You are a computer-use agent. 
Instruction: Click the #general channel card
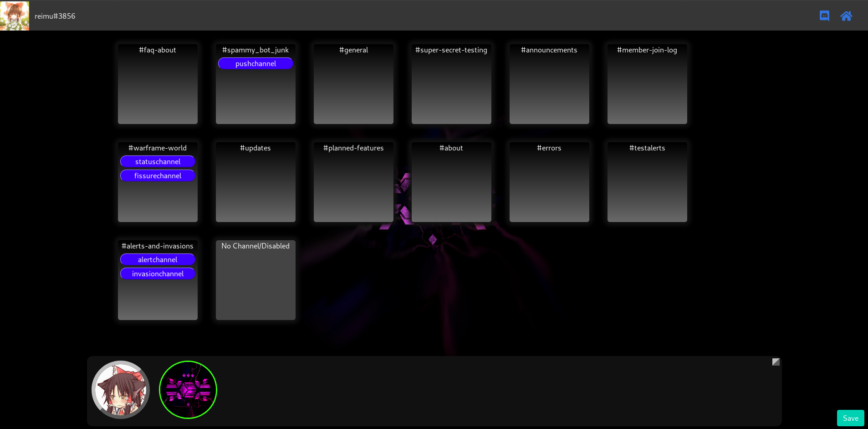(x=353, y=84)
